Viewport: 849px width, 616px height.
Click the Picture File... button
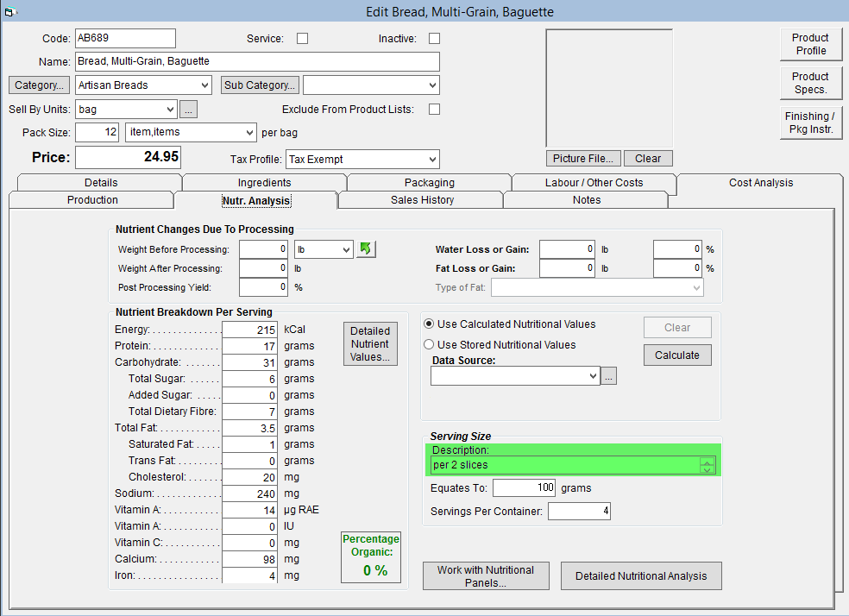[583, 159]
